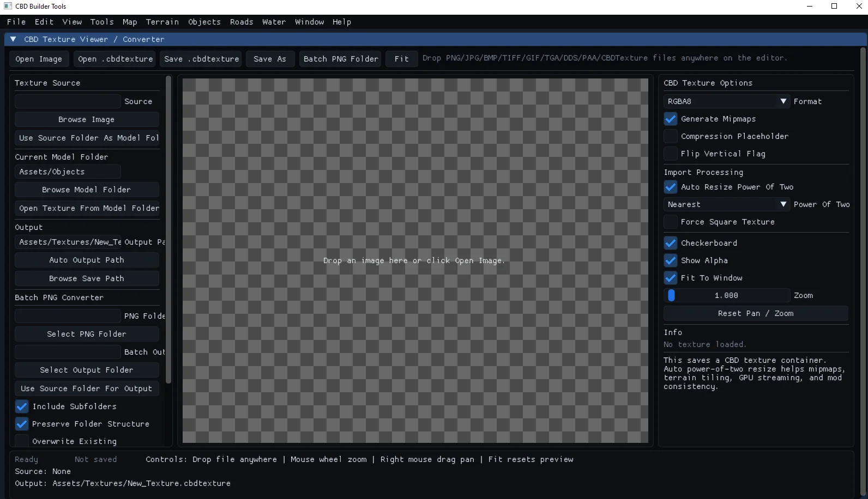This screenshot has width=868, height=499.
Task: Click Select PNG Folder button
Action: tap(87, 334)
